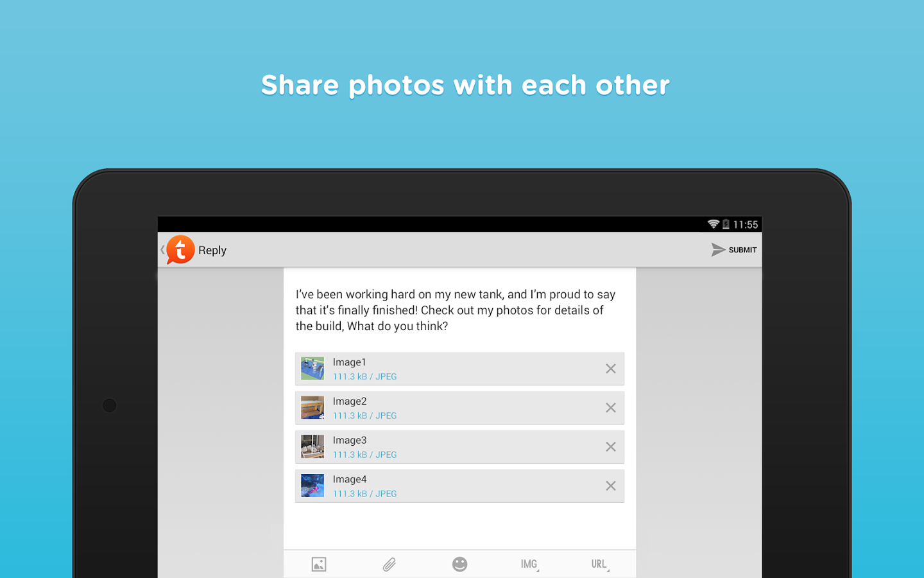Open the emoji smiley picker
Image resolution: width=924 pixels, height=578 pixels.
coord(459,564)
